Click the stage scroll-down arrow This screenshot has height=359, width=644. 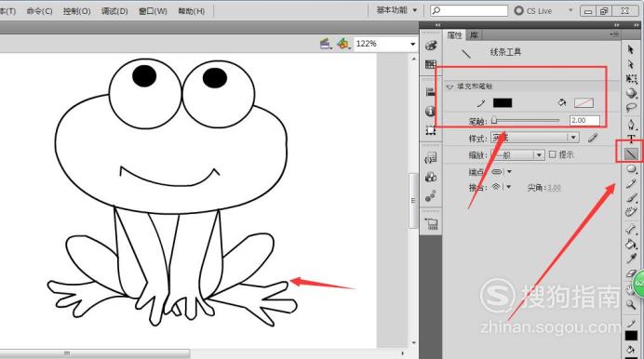(413, 342)
